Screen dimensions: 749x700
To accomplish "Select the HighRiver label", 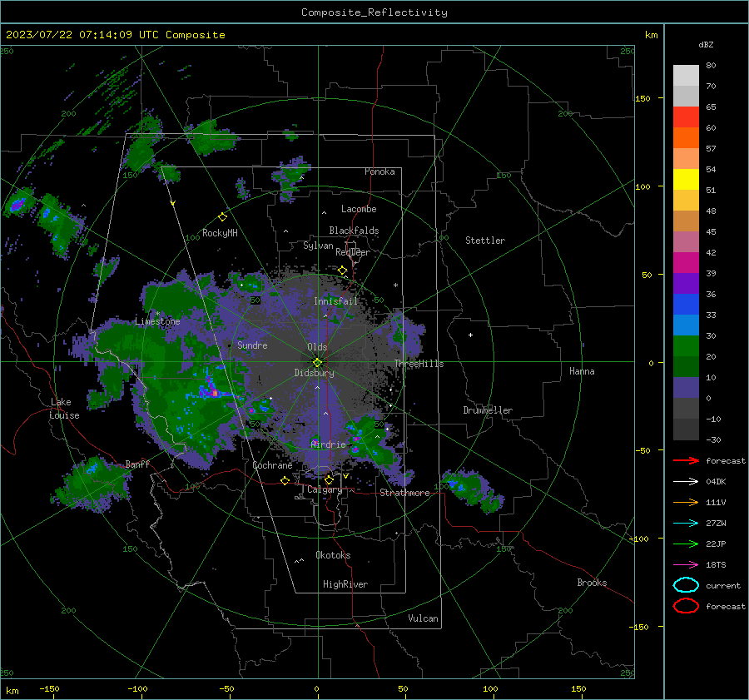I will pos(345,584).
